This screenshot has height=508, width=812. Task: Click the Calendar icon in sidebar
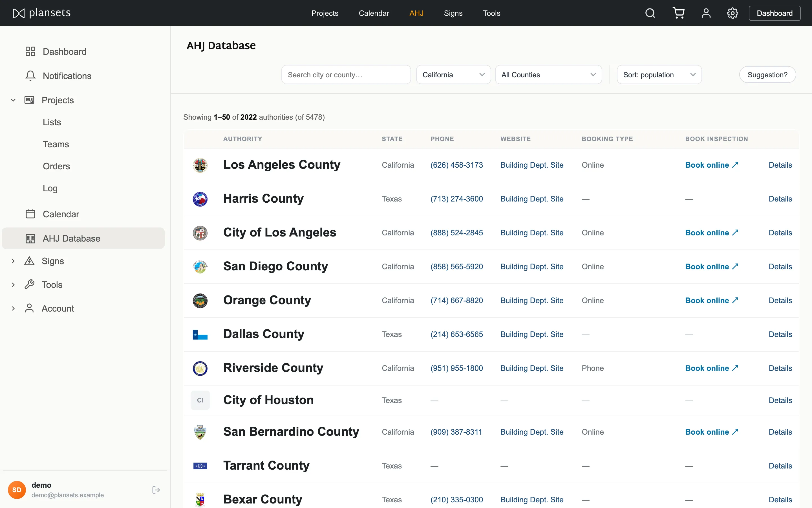pos(30,214)
